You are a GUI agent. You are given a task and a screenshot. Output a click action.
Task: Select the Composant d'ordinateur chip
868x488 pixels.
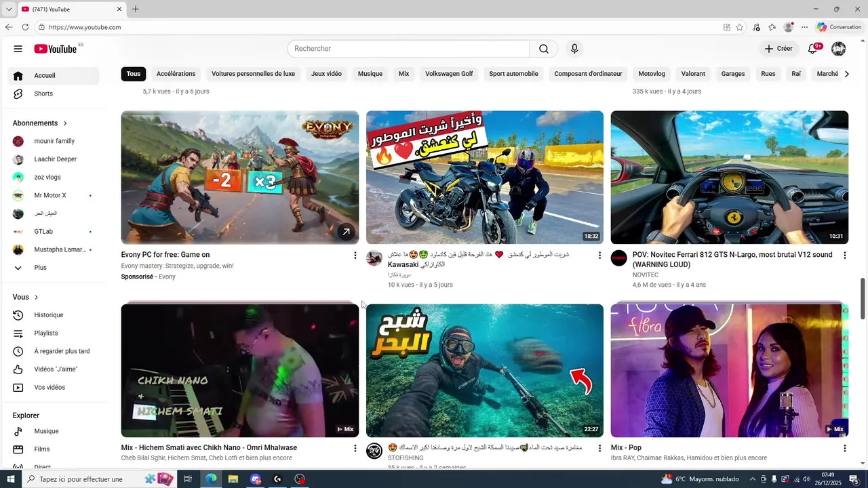click(588, 74)
